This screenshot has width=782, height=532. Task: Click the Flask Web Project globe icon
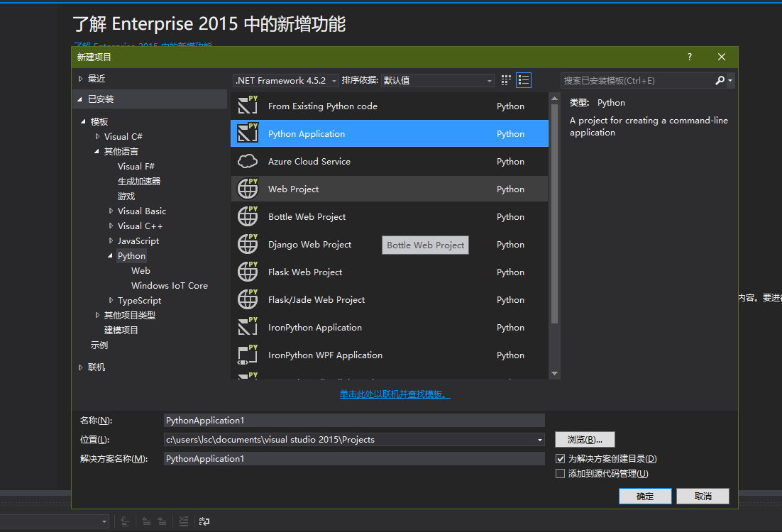point(248,272)
